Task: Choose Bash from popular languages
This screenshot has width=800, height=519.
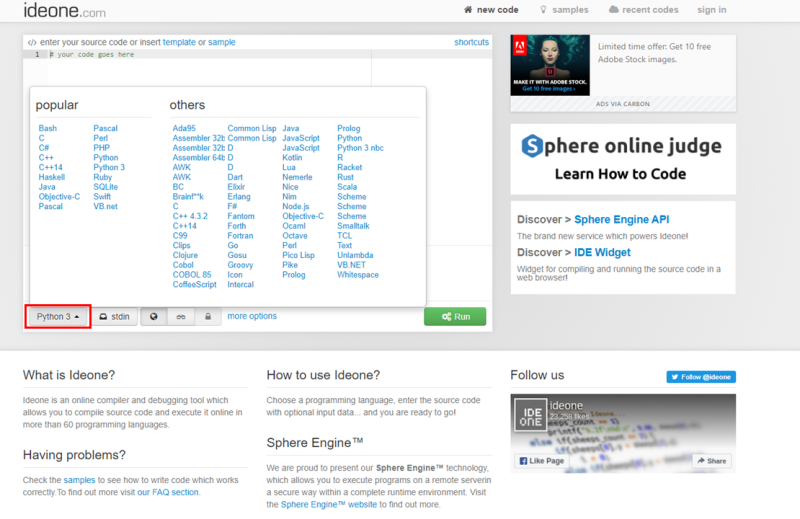Action: (47, 128)
